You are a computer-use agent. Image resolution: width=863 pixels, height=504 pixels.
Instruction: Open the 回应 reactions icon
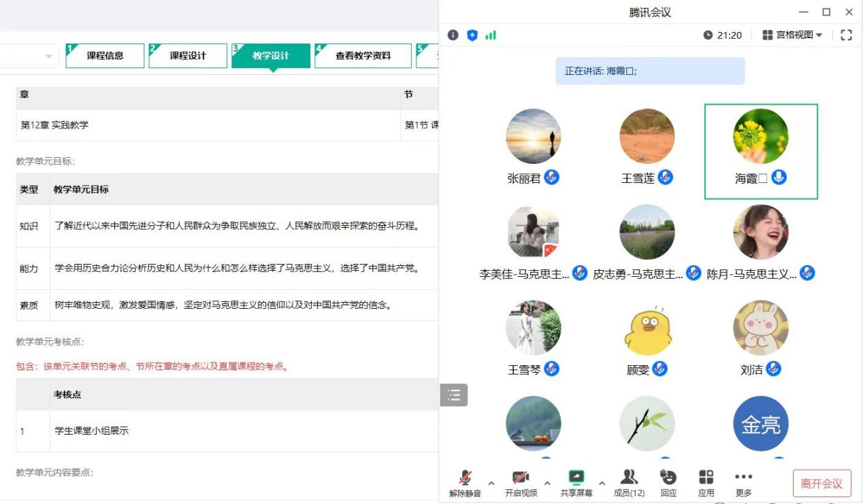pyautogui.click(x=668, y=483)
